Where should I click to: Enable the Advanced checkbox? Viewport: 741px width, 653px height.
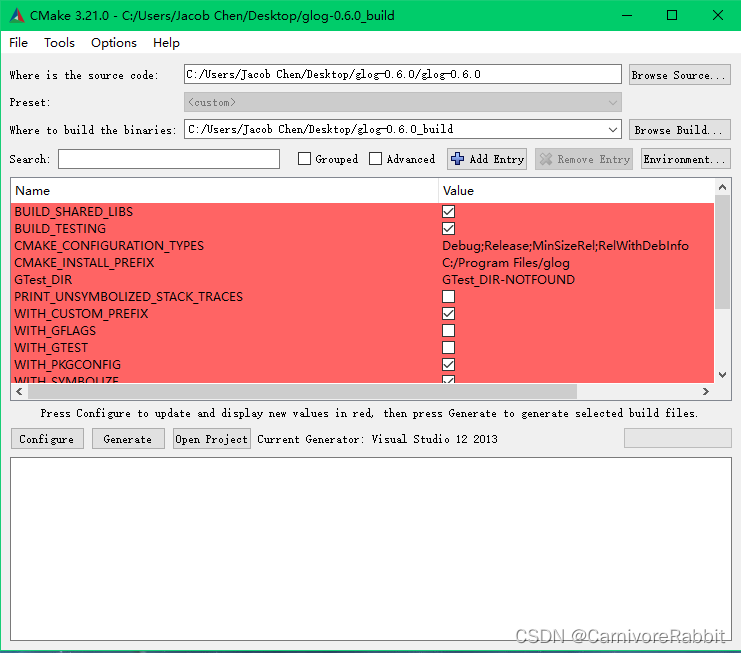coord(375,159)
